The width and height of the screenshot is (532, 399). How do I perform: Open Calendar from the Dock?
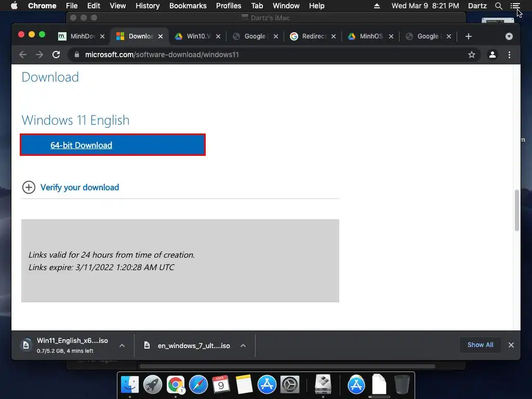[221, 384]
